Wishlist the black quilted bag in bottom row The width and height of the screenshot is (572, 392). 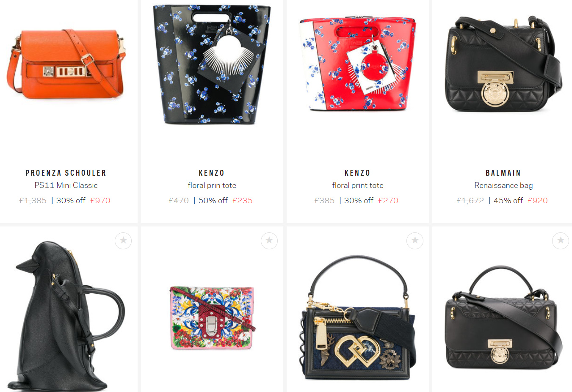coord(561,240)
